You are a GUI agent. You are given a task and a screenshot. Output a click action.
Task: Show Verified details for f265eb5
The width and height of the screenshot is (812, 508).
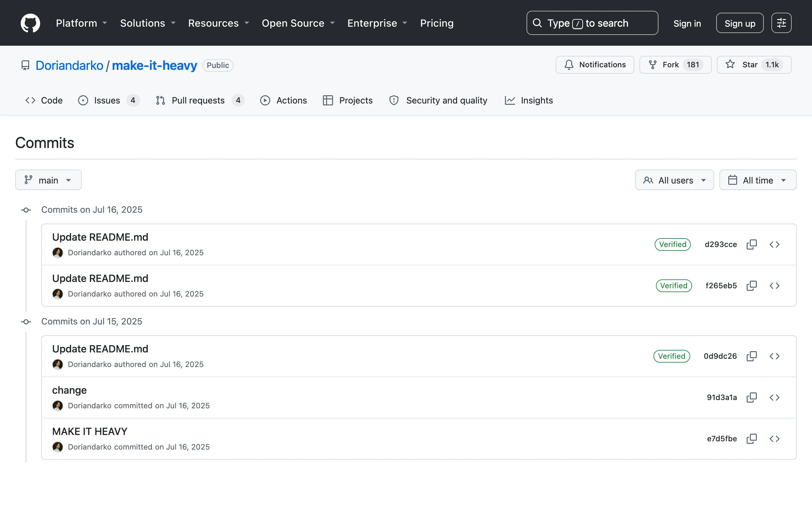pos(674,285)
